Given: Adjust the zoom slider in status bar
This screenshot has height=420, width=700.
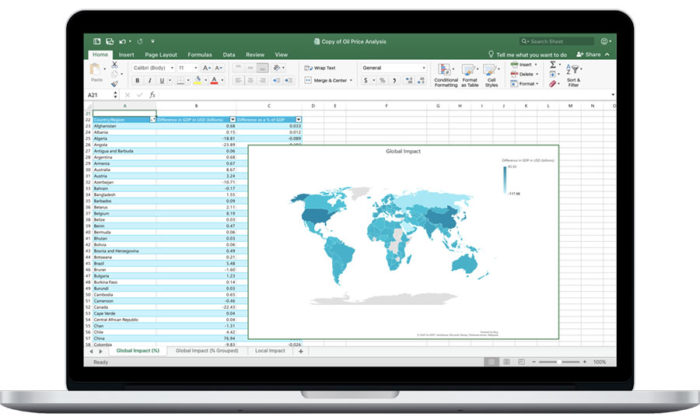Looking at the screenshot, I should (559, 362).
